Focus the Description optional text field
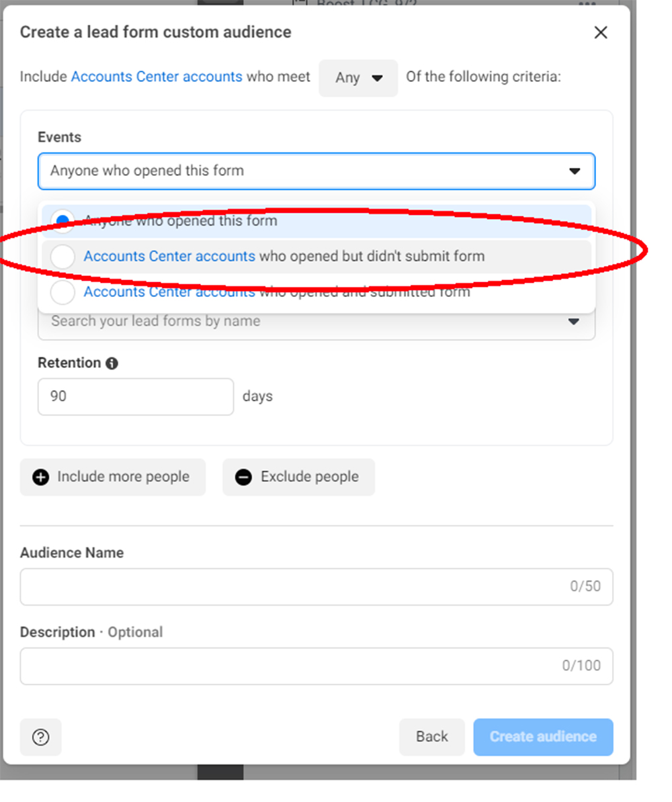 tap(317, 666)
